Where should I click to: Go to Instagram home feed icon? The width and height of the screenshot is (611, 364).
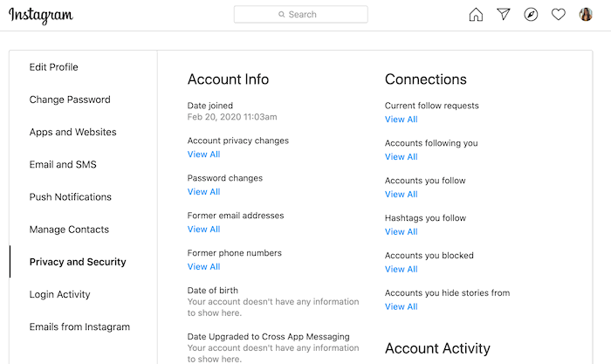pos(476,15)
